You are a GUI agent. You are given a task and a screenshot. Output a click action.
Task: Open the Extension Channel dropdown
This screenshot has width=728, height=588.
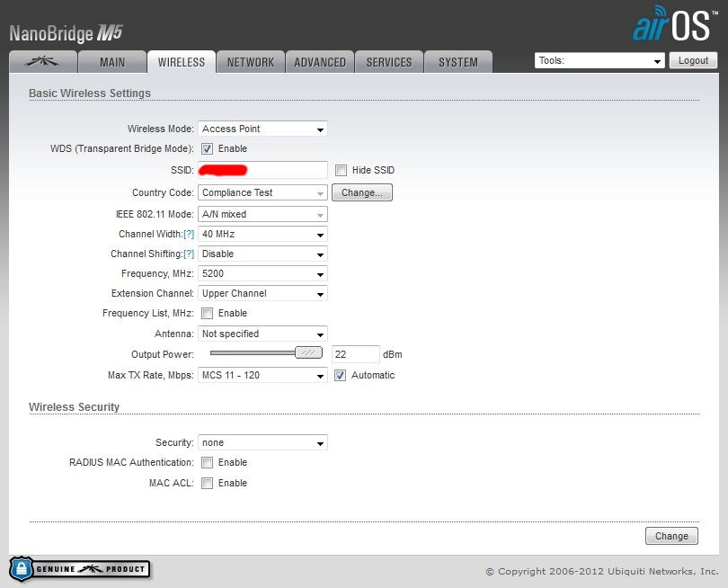click(x=262, y=293)
